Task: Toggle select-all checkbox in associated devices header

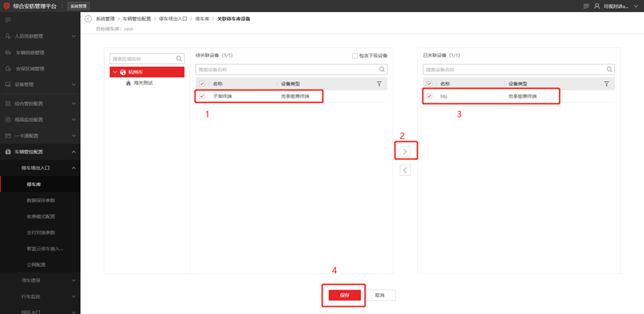Action: (x=429, y=84)
